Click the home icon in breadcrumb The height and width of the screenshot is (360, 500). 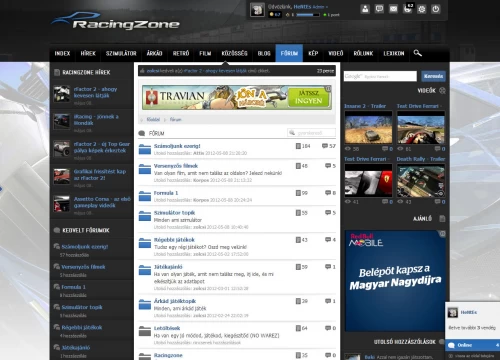click(x=142, y=119)
